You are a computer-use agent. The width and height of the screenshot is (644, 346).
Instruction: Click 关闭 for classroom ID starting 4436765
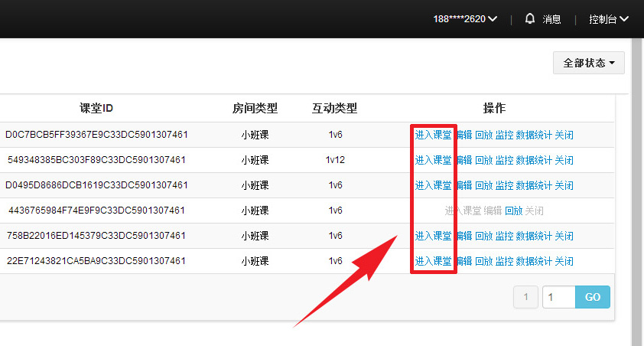[534, 211]
